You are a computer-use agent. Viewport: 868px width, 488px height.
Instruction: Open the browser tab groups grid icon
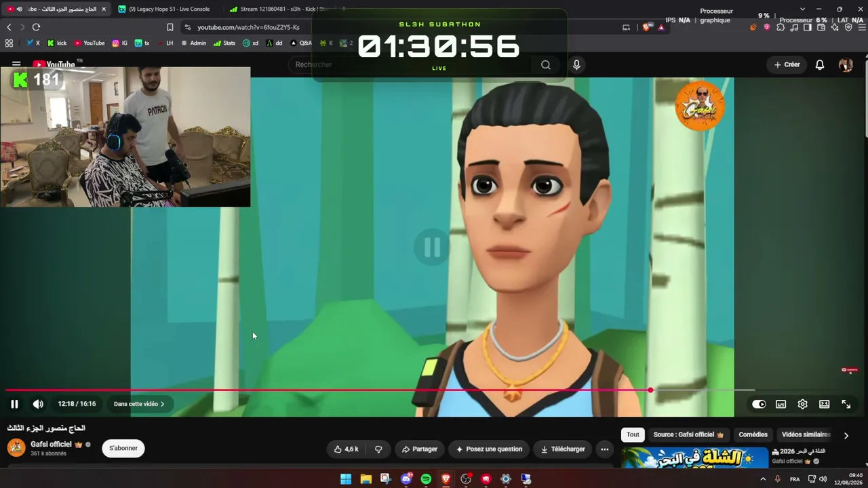click(9, 43)
